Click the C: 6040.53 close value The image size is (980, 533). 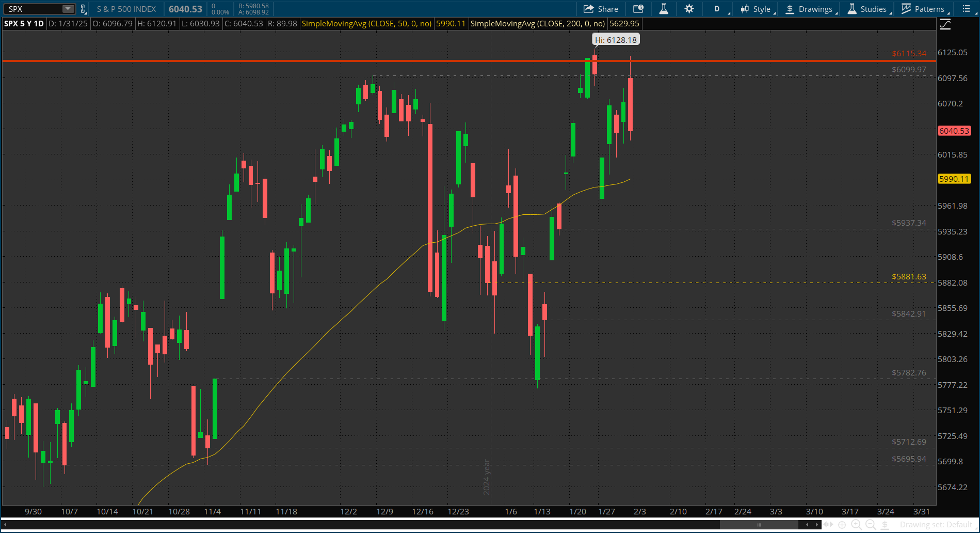pos(244,23)
